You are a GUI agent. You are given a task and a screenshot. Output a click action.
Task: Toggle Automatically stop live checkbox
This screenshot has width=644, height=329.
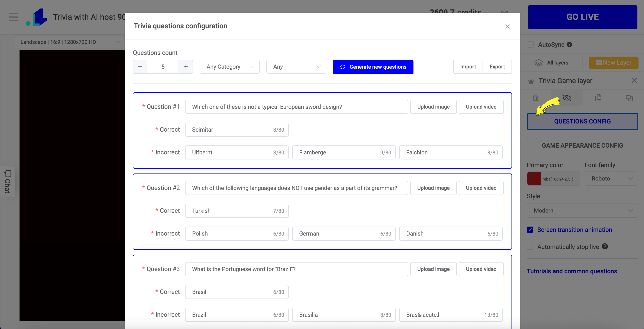coord(530,246)
